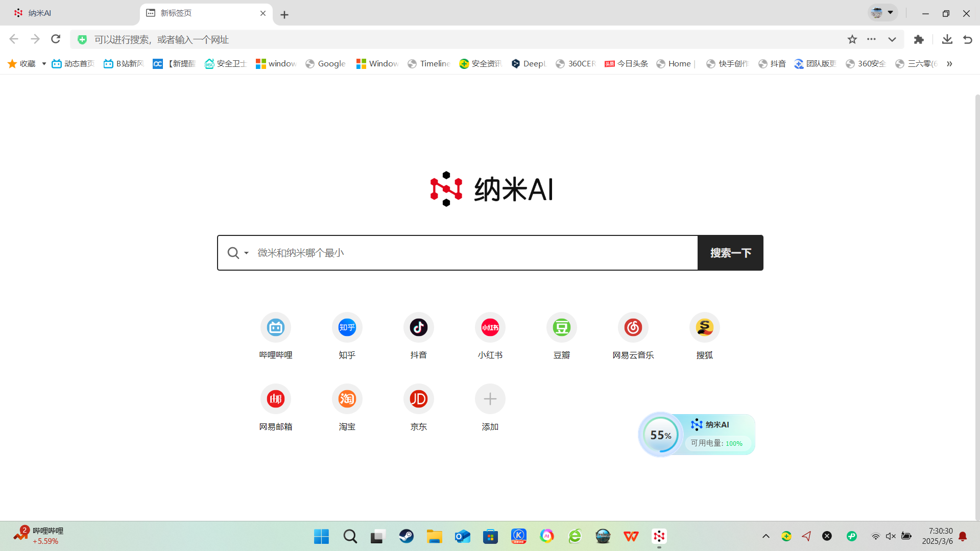The image size is (980, 551).
Task: Open the Zhihu (知乎) shortcut
Action: (x=347, y=336)
